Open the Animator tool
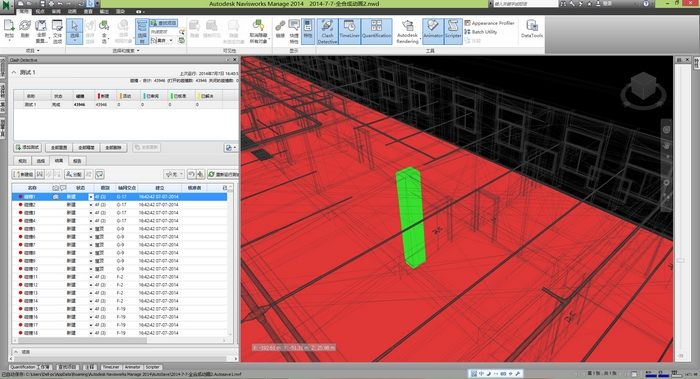This screenshot has height=379, width=700. pyautogui.click(x=433, y=31)
